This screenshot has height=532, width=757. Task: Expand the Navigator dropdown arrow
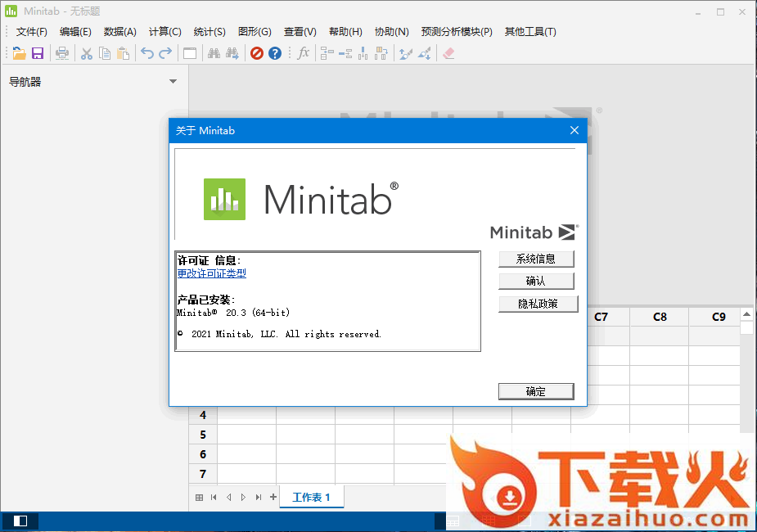(173, 82)
